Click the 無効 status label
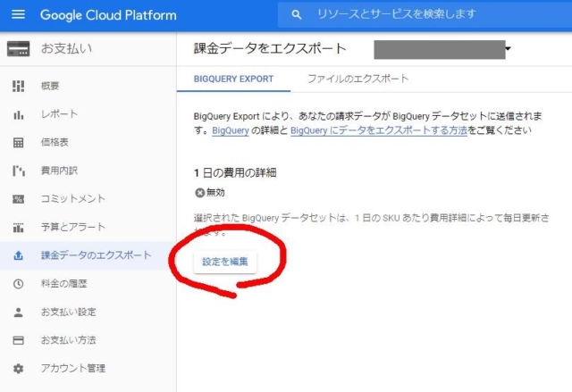The image size is (572, 392). pyautogui.click(x=215, y=193)
